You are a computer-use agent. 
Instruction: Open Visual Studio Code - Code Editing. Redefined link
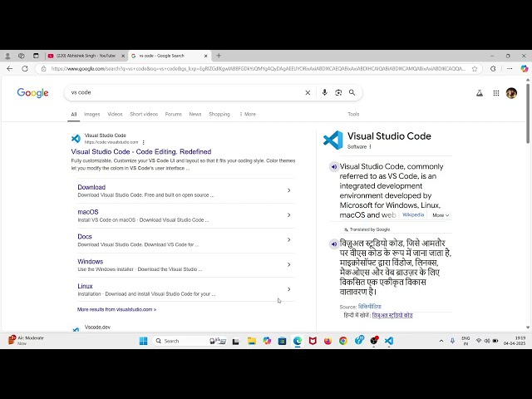(x=141, y=151)
